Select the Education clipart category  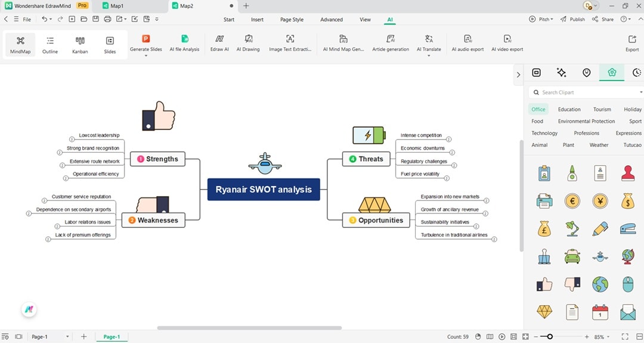coord(569,109)
